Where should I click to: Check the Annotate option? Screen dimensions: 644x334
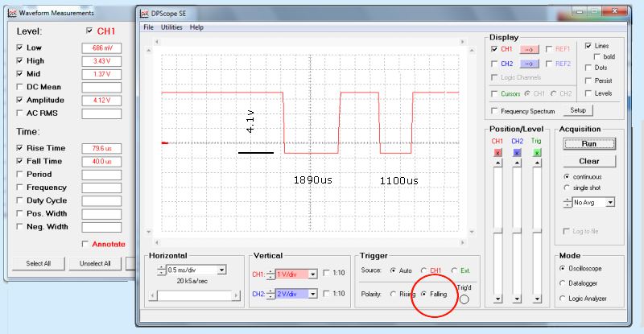(x=85, y=244)
